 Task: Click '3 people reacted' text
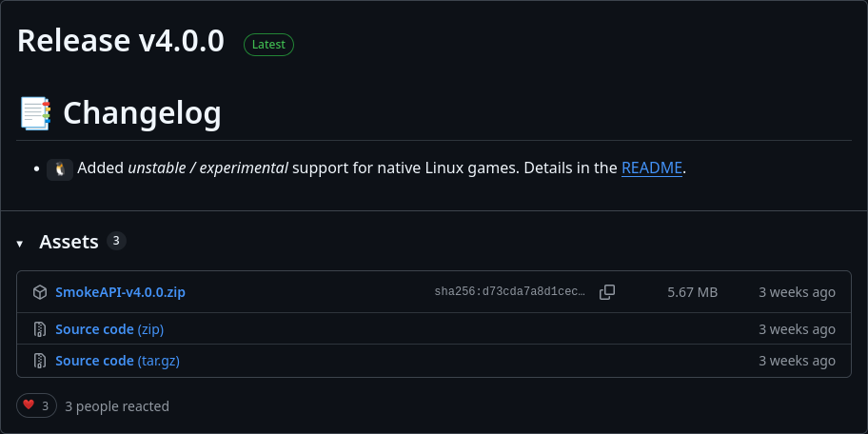pyautogui.click(x=117, y=406)
